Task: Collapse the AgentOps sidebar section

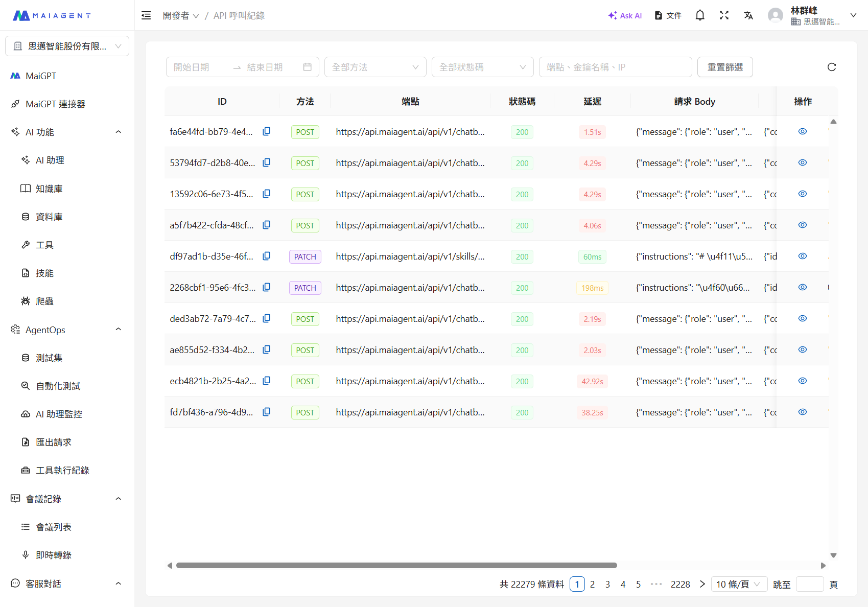Action: pyautogui.click(x=118, y=330)
